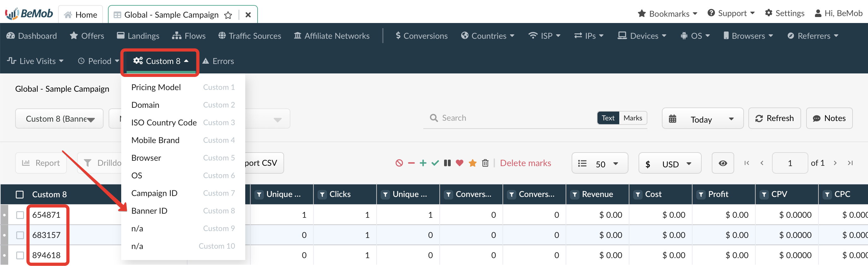The image size is (868, 266).
Task: Click the BeMob logo
Action: tap(29, 14)
